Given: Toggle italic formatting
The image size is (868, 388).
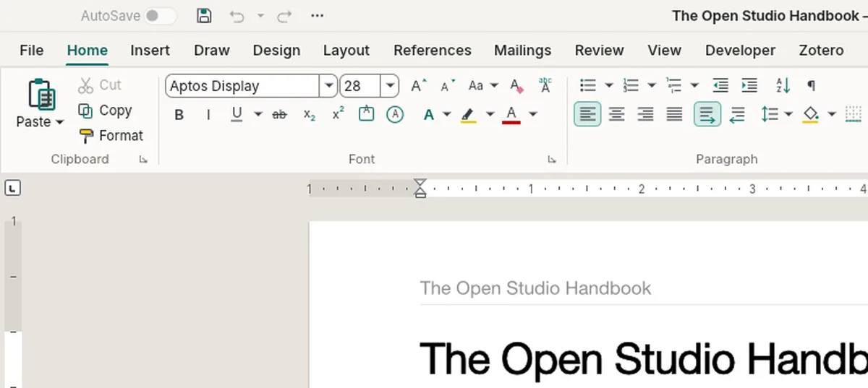Looking at the screenshot, I should 208,115.
